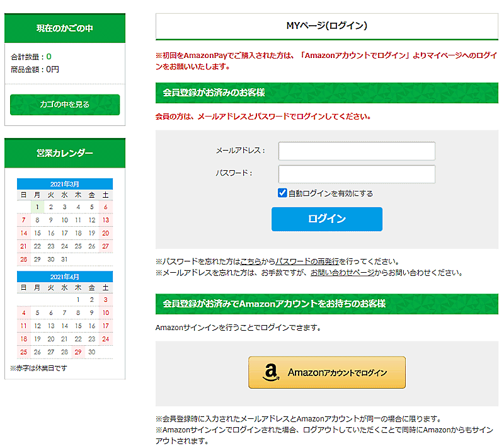
Task: Select March 1 in the calendar
Action: (x=38, y=207)
